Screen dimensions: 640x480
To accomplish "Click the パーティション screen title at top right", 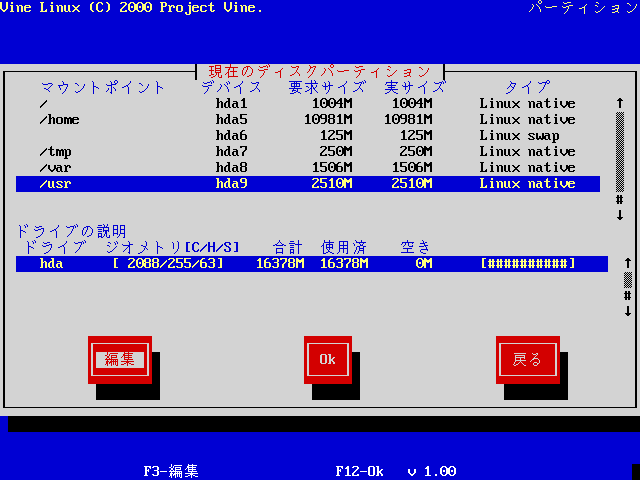I will coord(583,8).
